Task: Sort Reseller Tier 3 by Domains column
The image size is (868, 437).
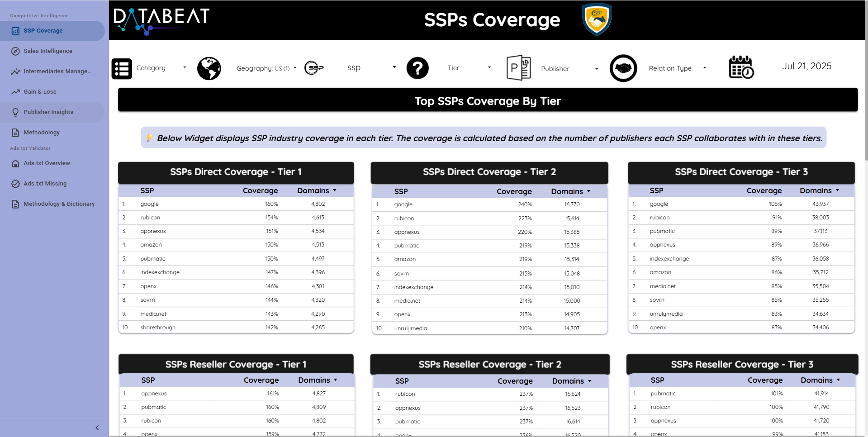Action: point(820,380)
